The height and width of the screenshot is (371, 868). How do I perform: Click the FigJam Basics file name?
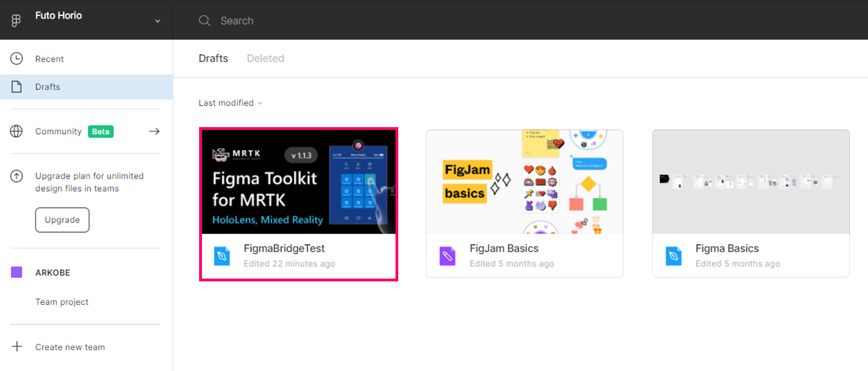pyautogui.click(x=504, y=248)
